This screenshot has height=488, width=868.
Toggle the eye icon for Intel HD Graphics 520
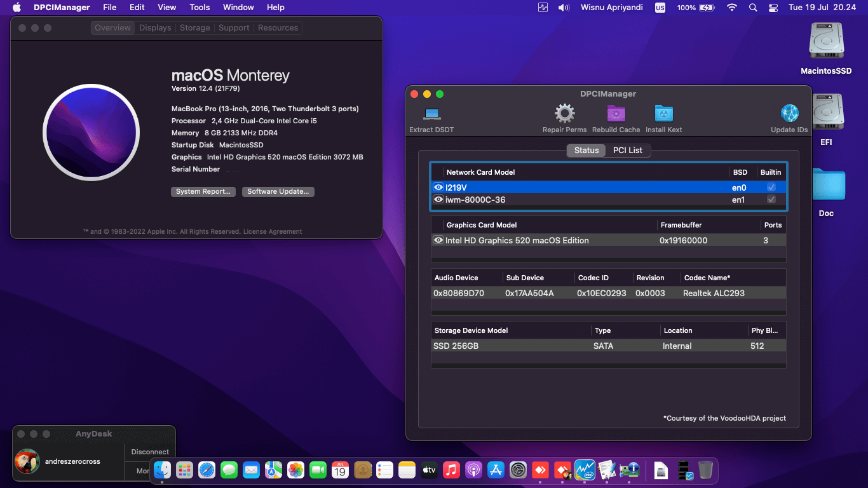tap(438, 240)
